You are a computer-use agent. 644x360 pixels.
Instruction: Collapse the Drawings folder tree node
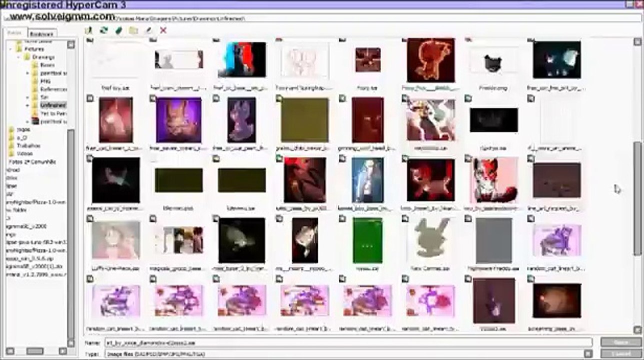click(20, 57)
